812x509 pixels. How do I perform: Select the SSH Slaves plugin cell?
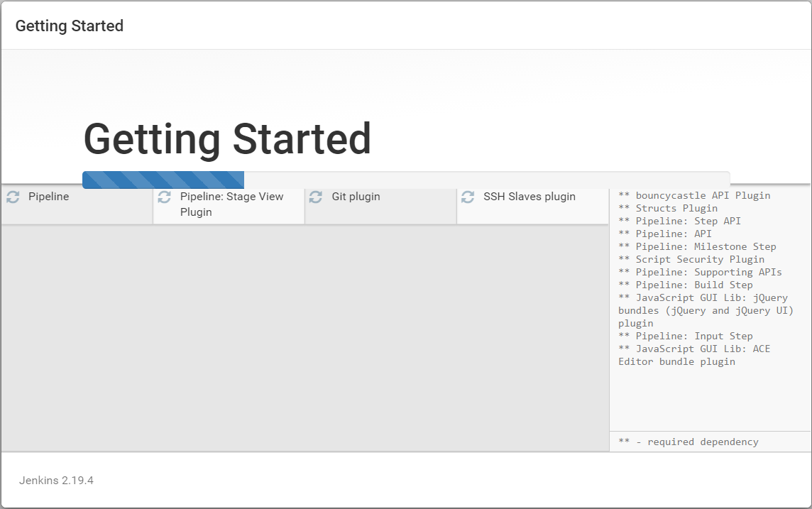pos(532,206)
